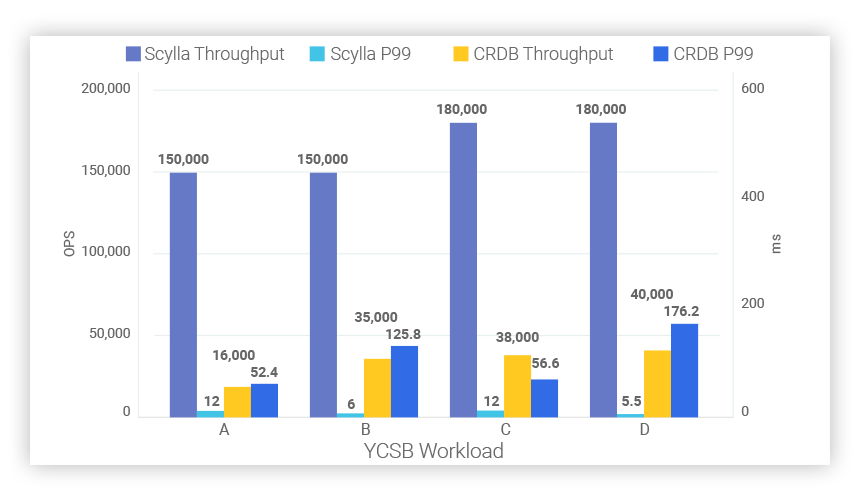860x500 pixels.
Task: Click the 180,000 label above workload D
Action: coord(601,109)
